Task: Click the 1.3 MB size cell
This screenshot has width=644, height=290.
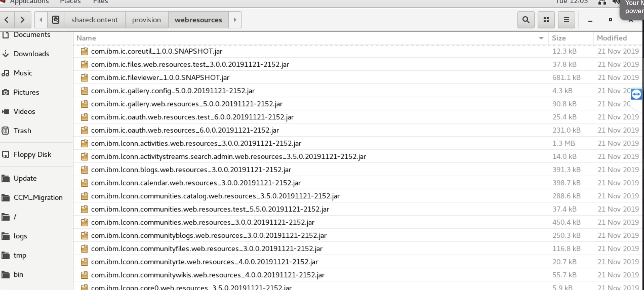Action: (x=563, y=143)
